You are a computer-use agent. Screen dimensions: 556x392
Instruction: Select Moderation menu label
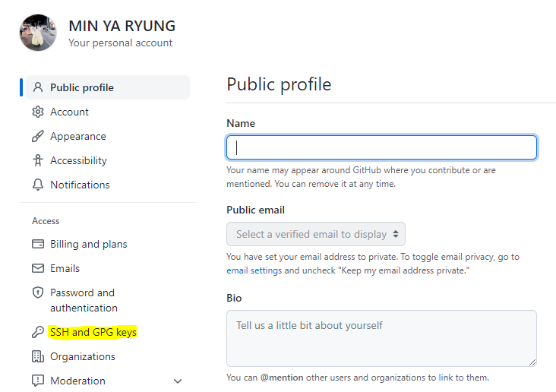tap(77, 381)
